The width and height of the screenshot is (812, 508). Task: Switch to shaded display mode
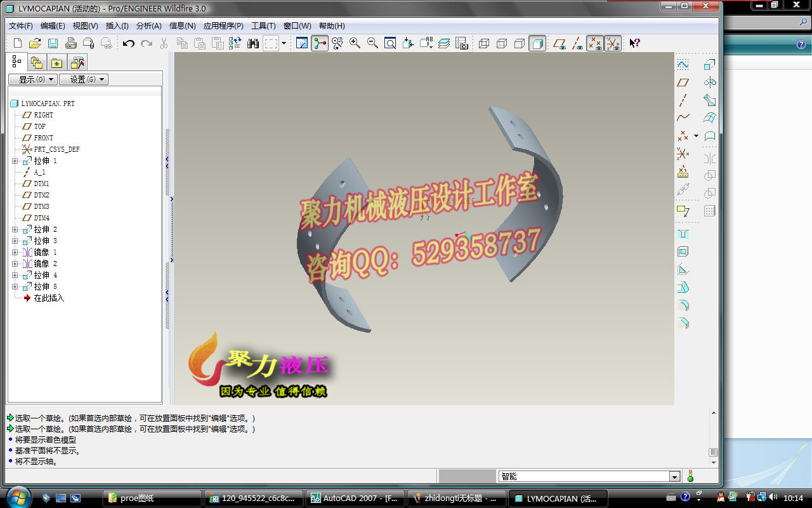tap(536, 43)
